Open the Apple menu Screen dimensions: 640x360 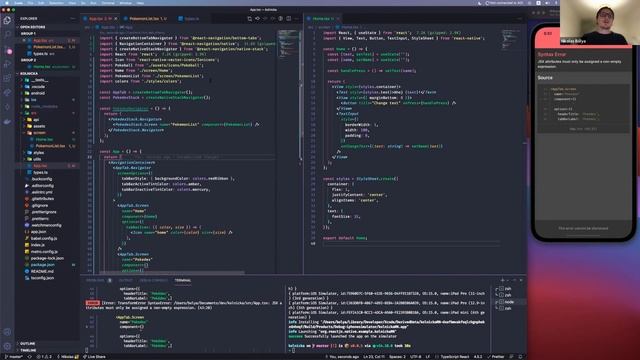7,3
